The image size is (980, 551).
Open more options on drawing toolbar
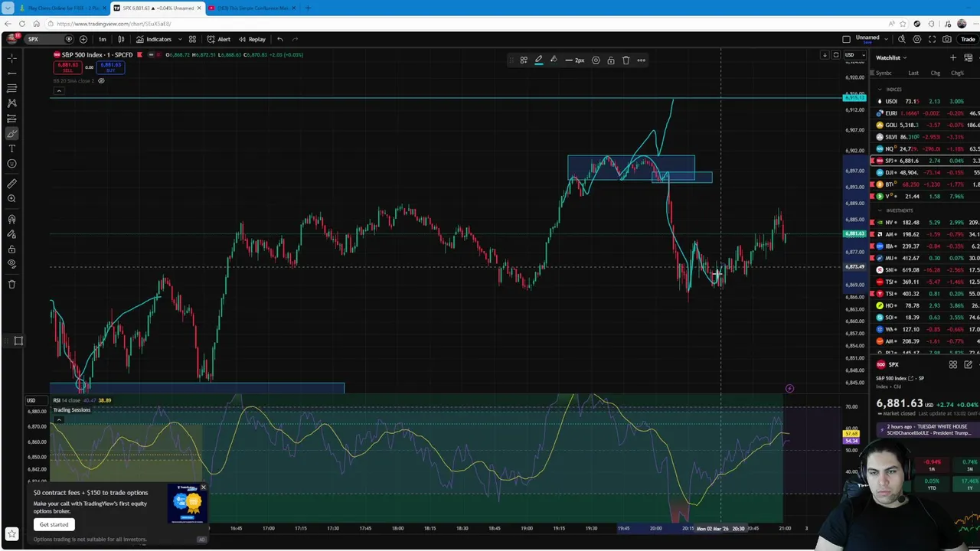pos(641,60)
